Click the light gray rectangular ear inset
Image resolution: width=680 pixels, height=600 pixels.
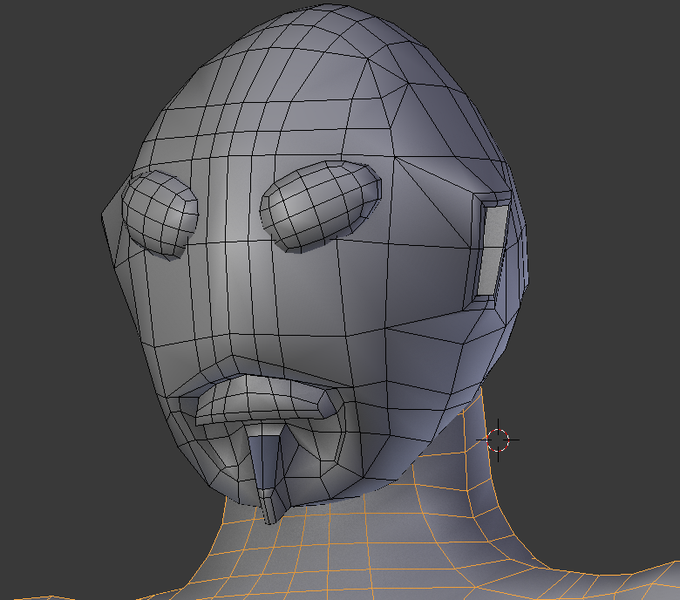[x=491, y=251]
